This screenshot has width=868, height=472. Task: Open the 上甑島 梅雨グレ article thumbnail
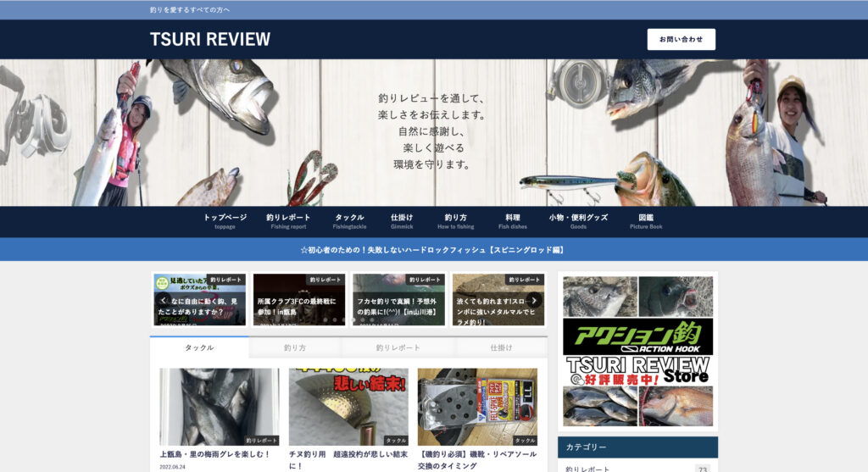[219, 407]
